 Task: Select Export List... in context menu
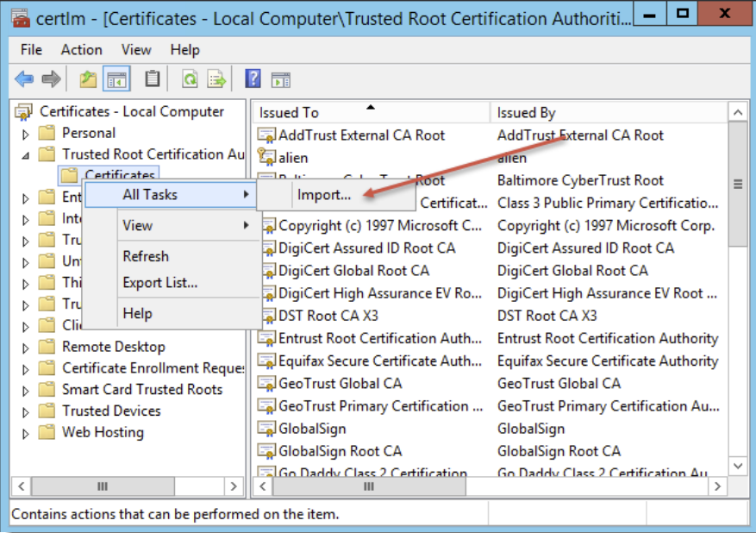[172, 283]
